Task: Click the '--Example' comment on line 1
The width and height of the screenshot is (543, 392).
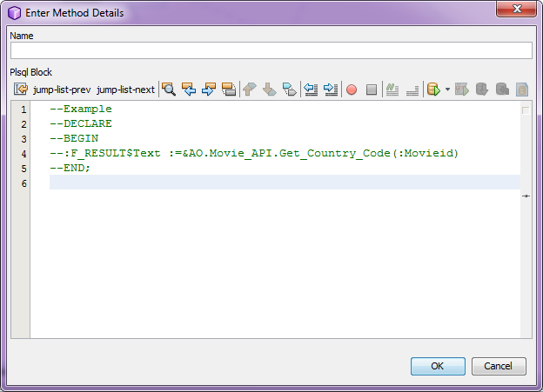Action: 81,109
